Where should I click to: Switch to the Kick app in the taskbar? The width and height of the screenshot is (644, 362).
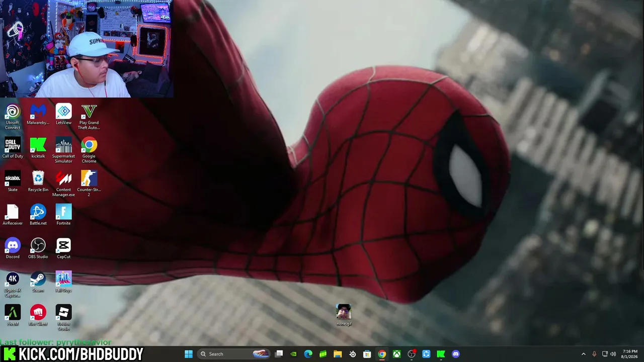coord(441,354)
